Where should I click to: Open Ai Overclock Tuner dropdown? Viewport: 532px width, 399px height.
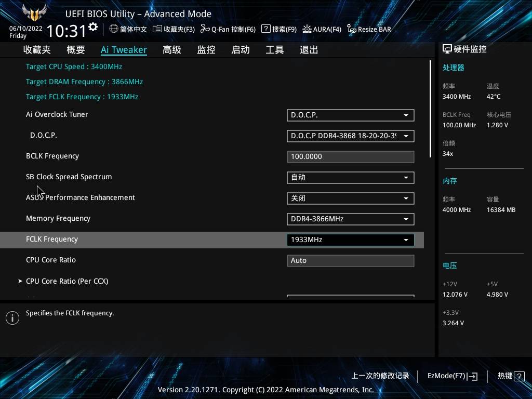351,115
